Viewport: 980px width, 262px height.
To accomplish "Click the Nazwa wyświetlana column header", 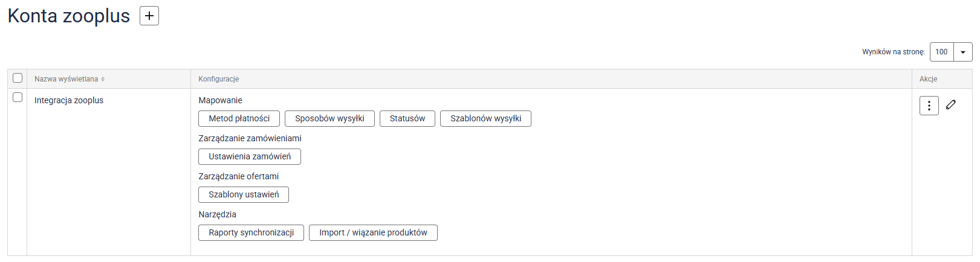I will pyautogui.click(x=66, y=79).
